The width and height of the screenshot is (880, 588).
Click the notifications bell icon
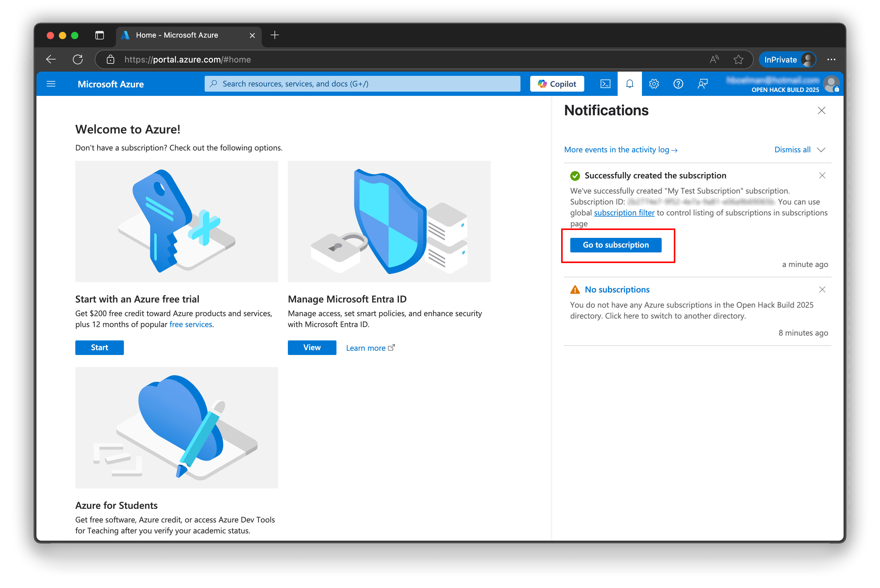(x=629, y=84)
